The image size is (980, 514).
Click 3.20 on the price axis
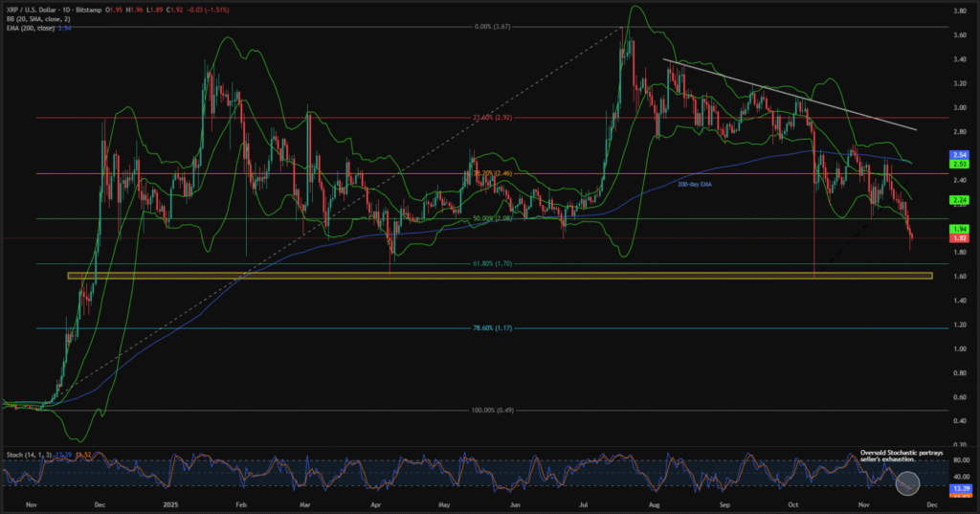(x=960, y=83)
